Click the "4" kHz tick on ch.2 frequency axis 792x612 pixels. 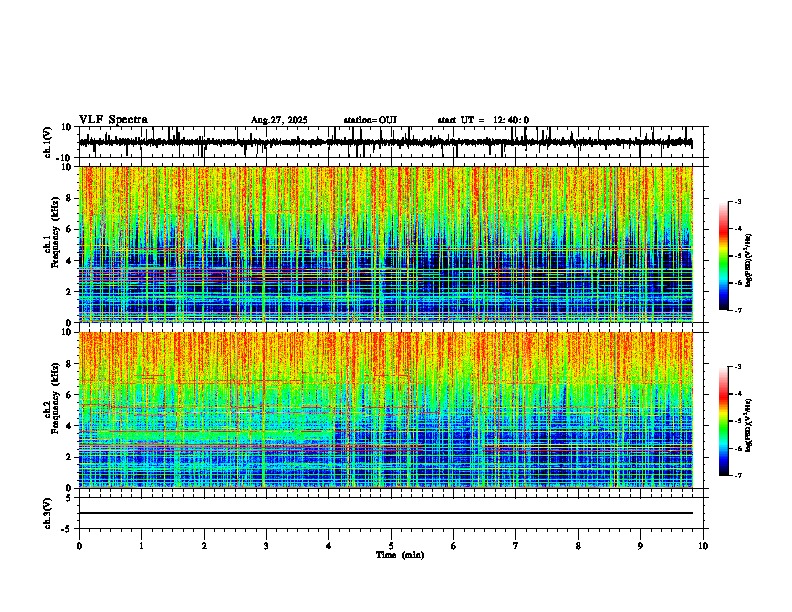(x=70, y=426)
